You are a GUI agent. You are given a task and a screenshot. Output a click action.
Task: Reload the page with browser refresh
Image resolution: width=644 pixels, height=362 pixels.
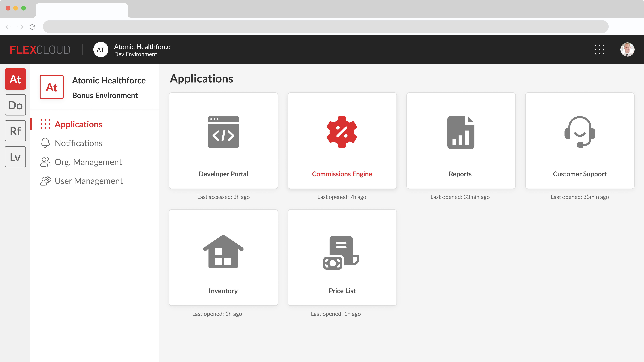pyautogui.click(x=33, y=27)
